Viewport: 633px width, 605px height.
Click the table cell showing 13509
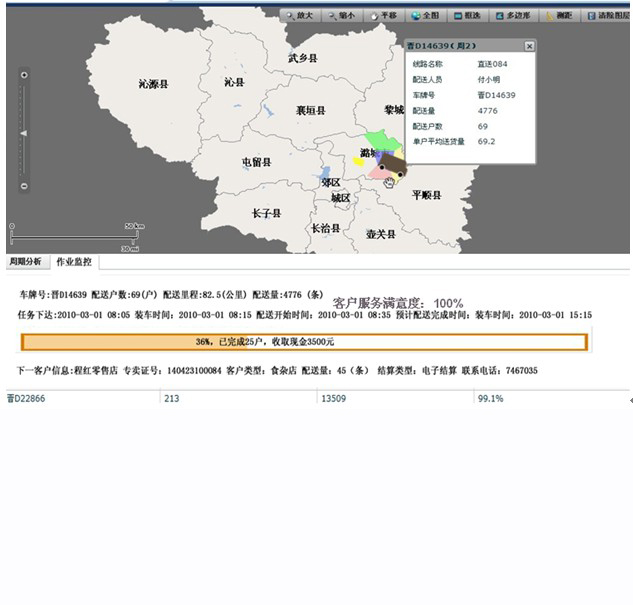point(333,399)
